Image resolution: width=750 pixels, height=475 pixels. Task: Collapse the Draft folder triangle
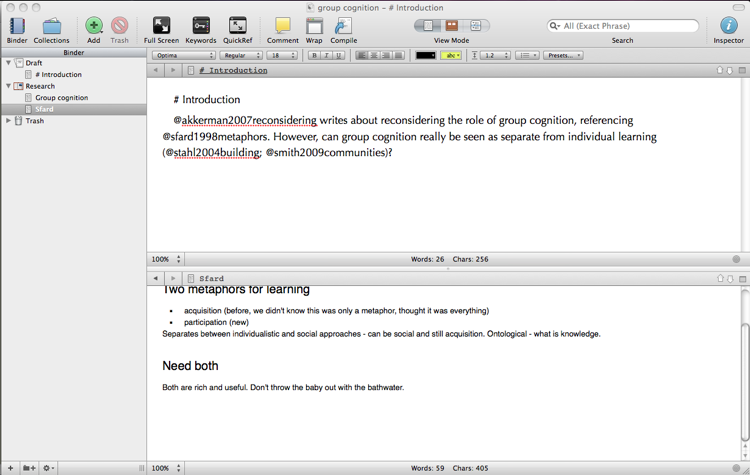[8, 63]
